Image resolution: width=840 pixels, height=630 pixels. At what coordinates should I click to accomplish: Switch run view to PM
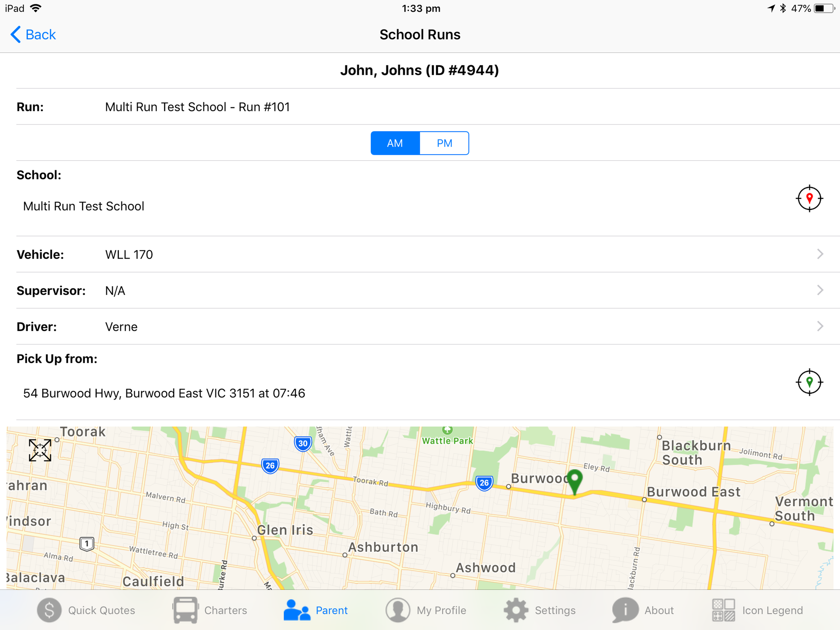tap(444, 143)
